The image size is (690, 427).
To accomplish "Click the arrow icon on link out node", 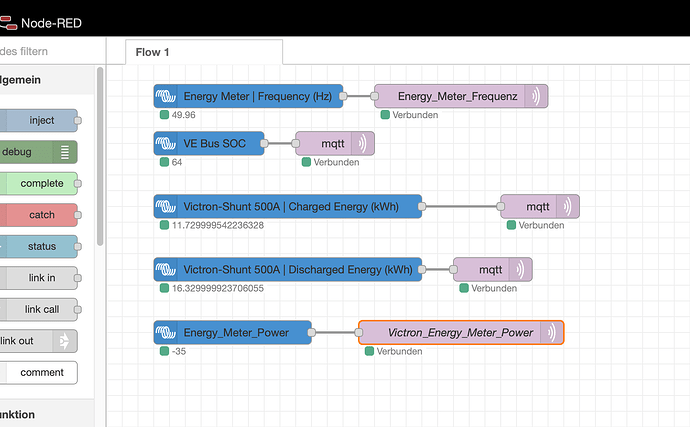I will [x=65, y=341].
